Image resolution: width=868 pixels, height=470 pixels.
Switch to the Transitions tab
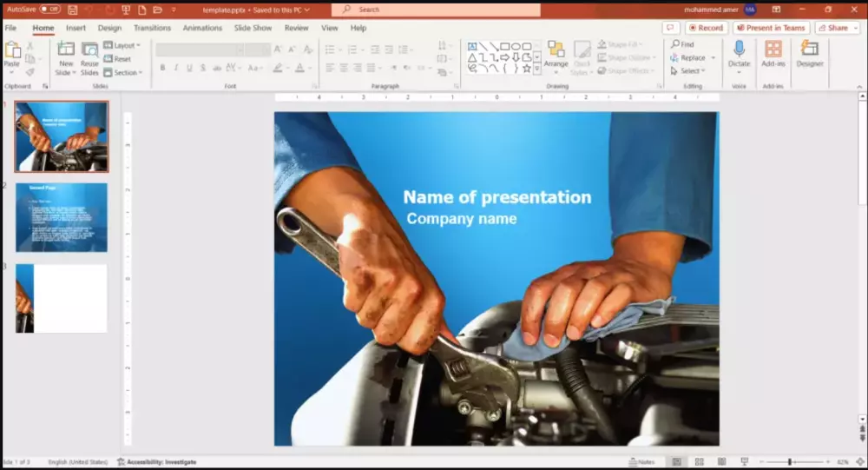tap(152, 28)
